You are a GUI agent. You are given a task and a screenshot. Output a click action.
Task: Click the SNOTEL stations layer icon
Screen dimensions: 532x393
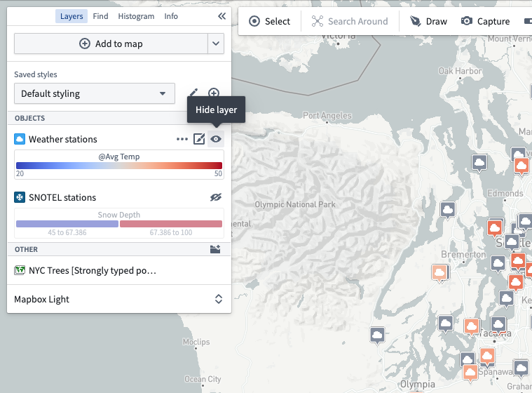[20, 197]
